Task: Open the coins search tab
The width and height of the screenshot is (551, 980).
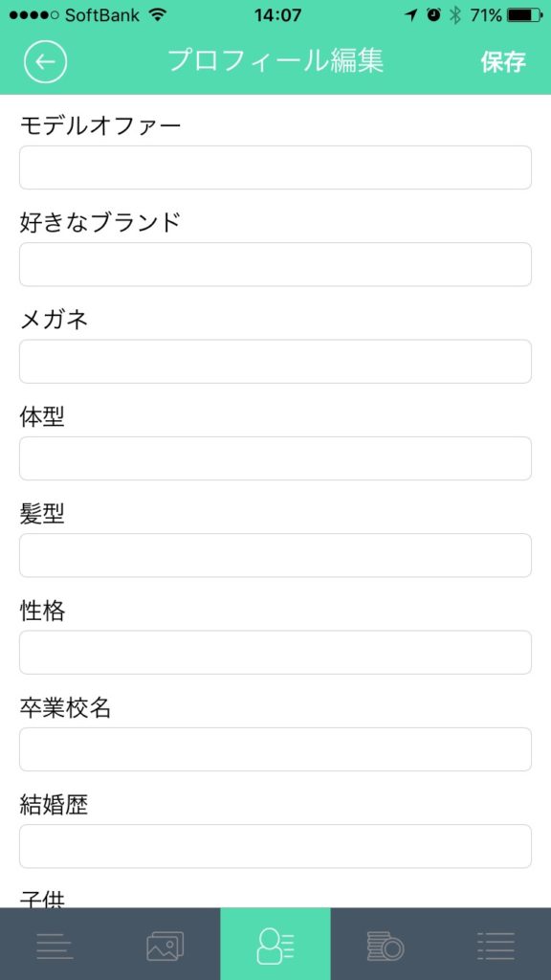Action: [x=385, y=944]
